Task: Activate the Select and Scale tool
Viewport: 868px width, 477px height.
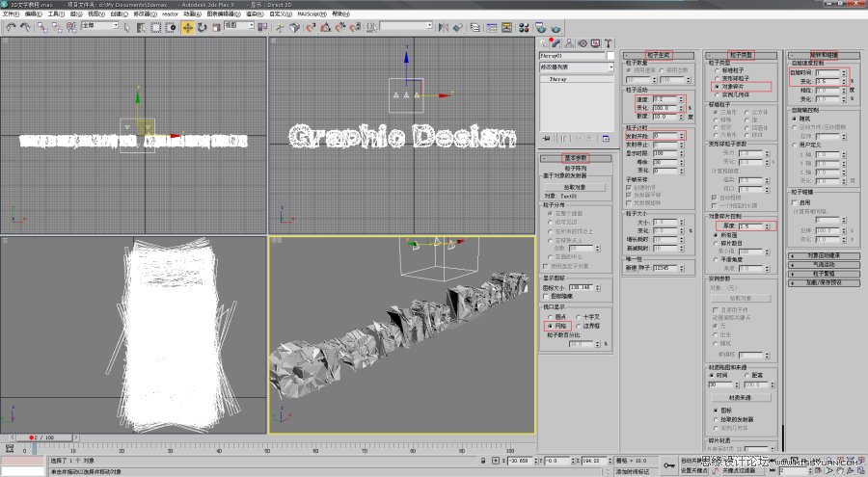Action: click(x=216, y=27)
